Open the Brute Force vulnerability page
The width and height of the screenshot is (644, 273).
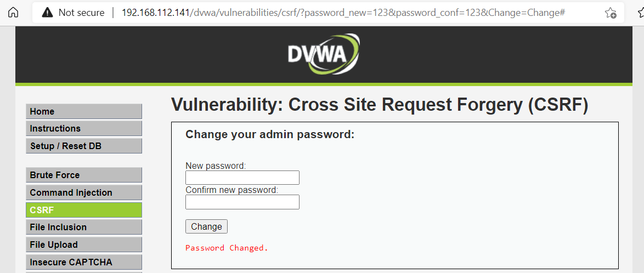point(84,175)
